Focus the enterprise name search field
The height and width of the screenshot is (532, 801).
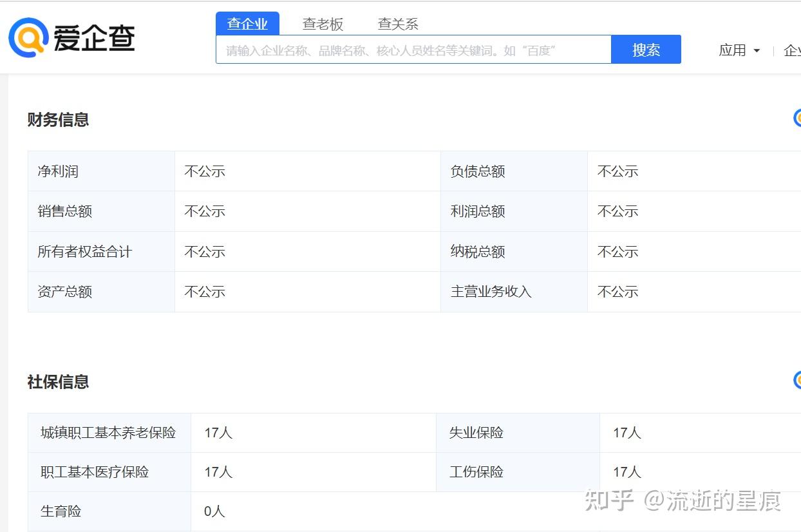point(413,50)
